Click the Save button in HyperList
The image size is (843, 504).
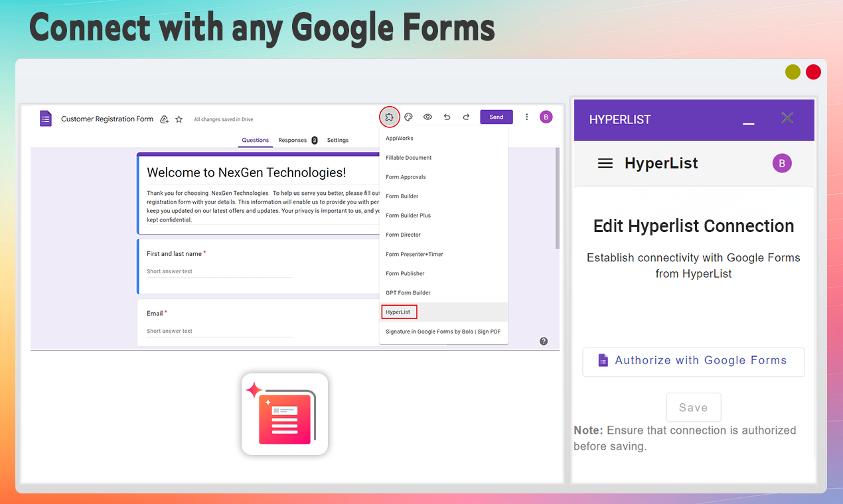pos(694,408)
